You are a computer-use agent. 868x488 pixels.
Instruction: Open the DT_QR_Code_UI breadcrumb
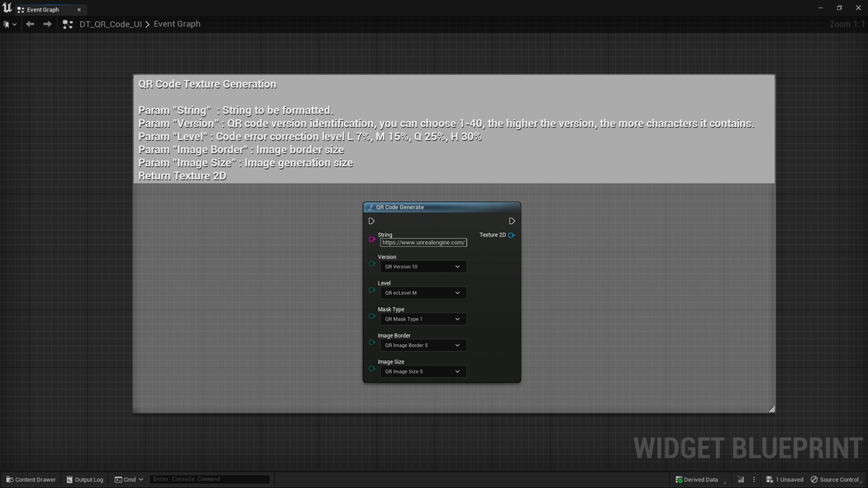tap(111, 24)
